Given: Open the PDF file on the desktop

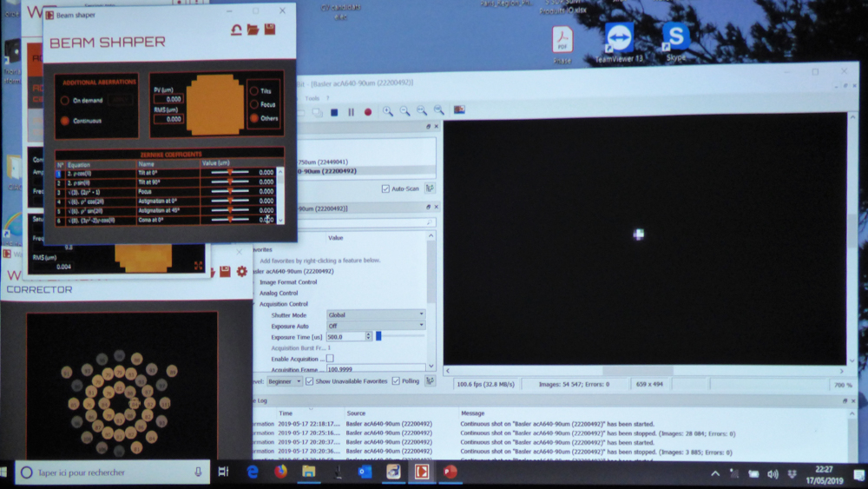Looking at the screenshot, I should tap(562, 45).
